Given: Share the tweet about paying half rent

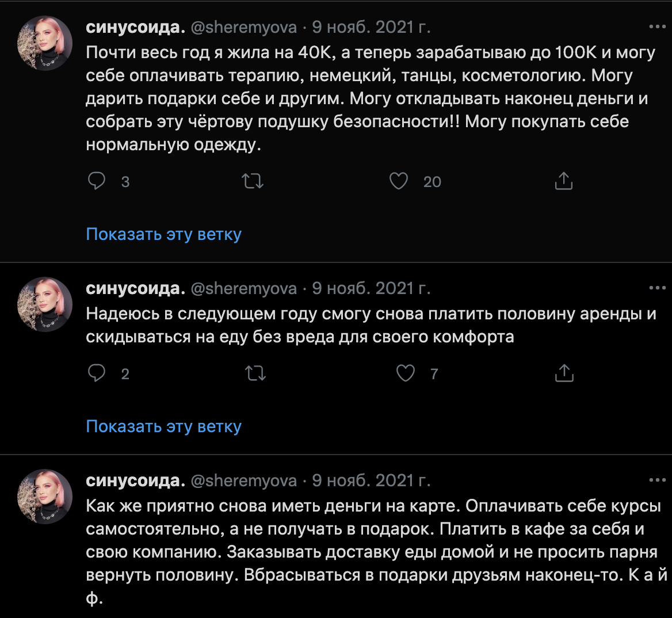Looking at the screenshot, I should coord(564,373).
